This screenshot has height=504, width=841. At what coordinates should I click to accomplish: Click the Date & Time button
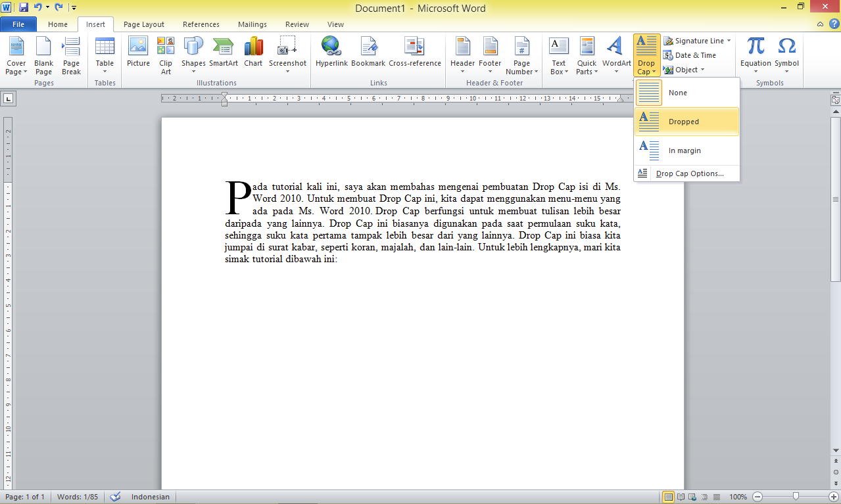tap(690, 55)
